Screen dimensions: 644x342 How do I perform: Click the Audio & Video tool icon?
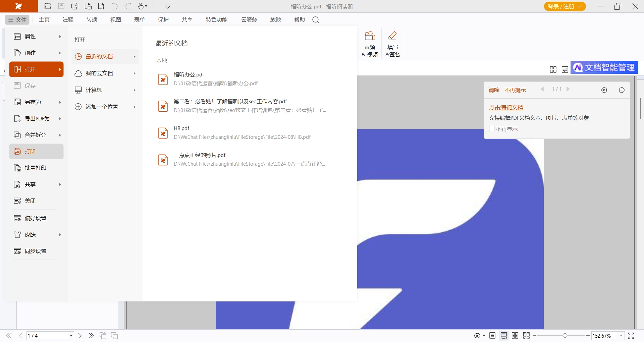point(370,44)
